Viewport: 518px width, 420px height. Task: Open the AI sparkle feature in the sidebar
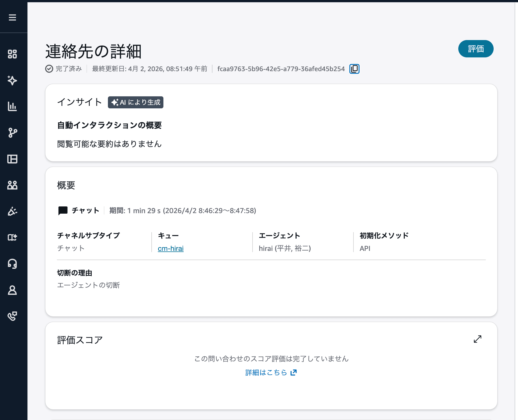tap(13, 80)
